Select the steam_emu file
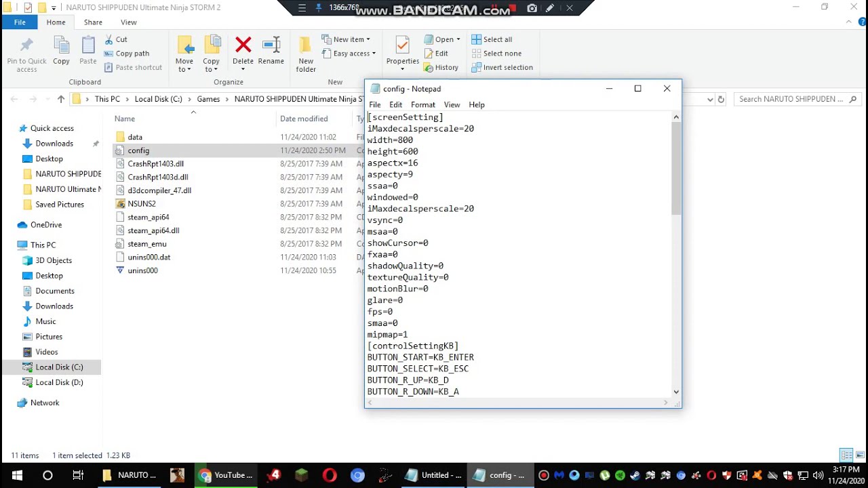Screen dimensions: 868x488 coord(146,244)
